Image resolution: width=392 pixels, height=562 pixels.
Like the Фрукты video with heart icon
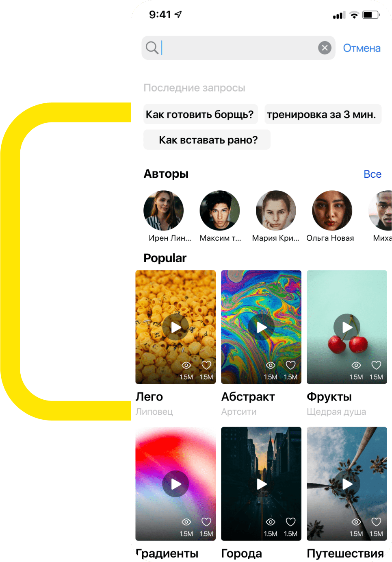point(377,365)
